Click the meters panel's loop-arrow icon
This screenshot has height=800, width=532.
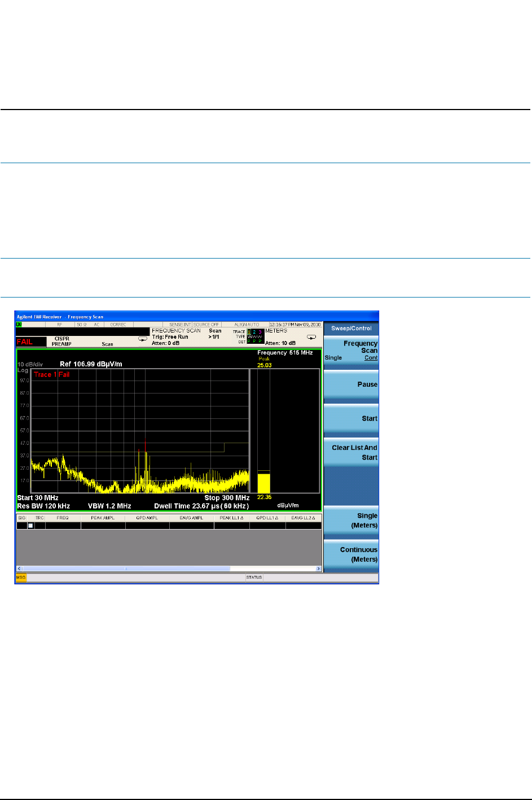click(x=311, y=338)
